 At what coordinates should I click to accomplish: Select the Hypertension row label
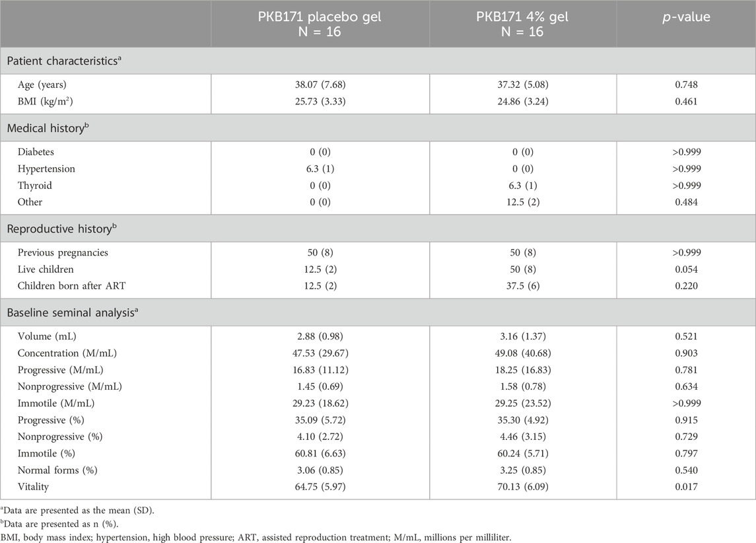[48, 168]
